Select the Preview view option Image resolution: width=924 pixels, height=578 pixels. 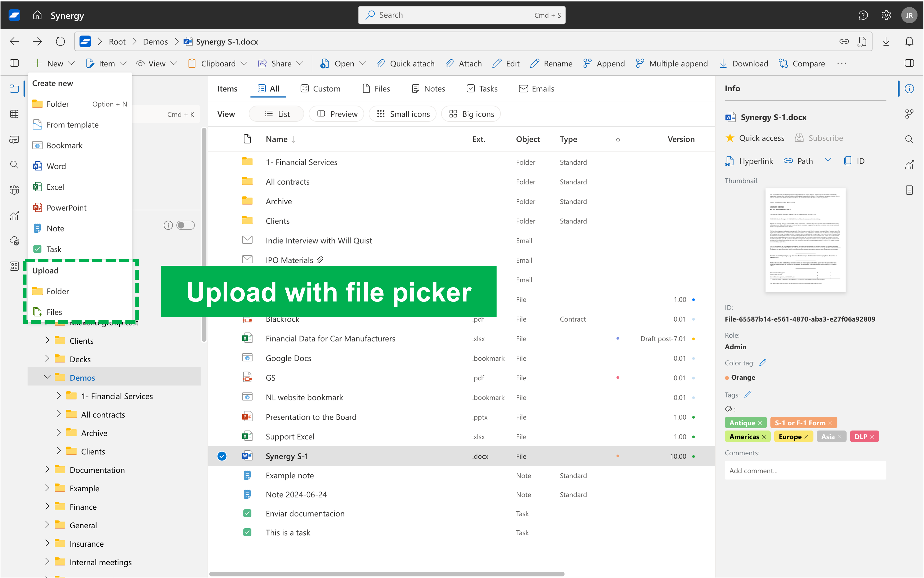336,114
